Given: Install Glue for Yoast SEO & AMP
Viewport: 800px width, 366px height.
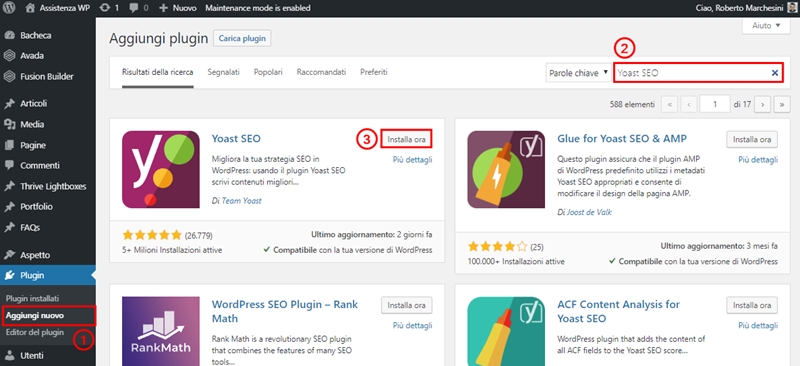Looking at the screenshot, I should (x=752, y=139).
